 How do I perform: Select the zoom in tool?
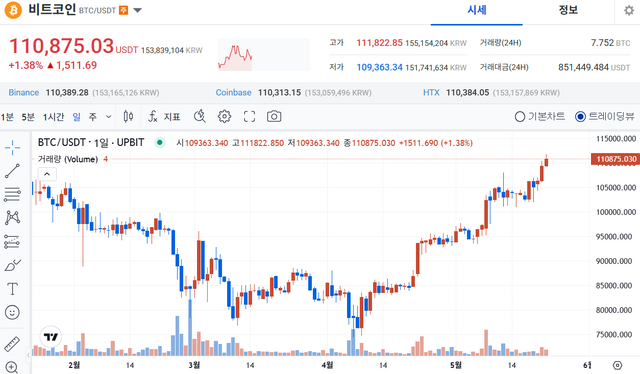click(12, 367)
